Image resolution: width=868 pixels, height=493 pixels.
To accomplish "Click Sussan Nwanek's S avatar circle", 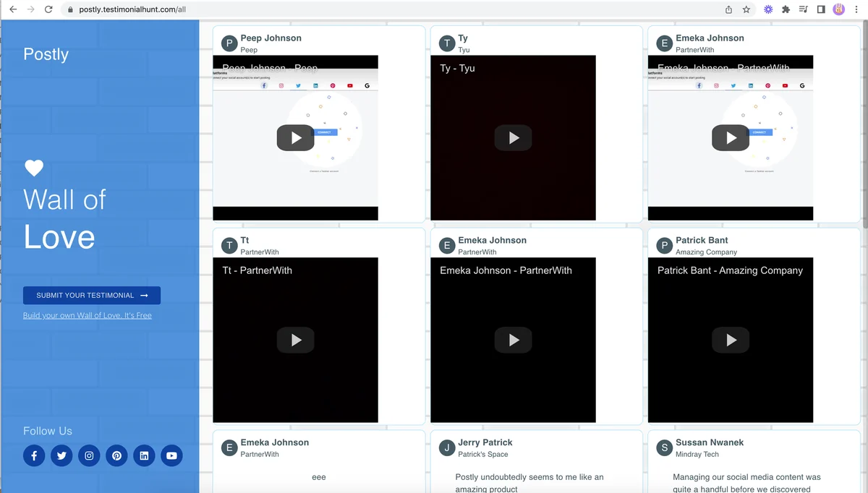I will pyautogui.click(x=665, y=448).
